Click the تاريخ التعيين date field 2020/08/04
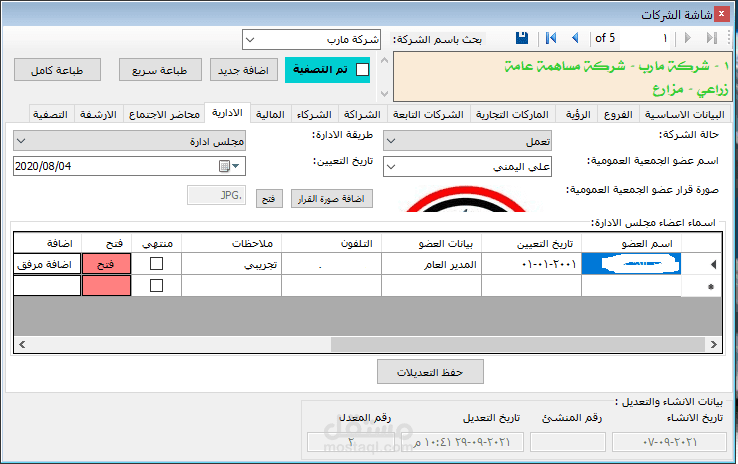This screenshot has height=464, width=738. (x=129, y=166)
